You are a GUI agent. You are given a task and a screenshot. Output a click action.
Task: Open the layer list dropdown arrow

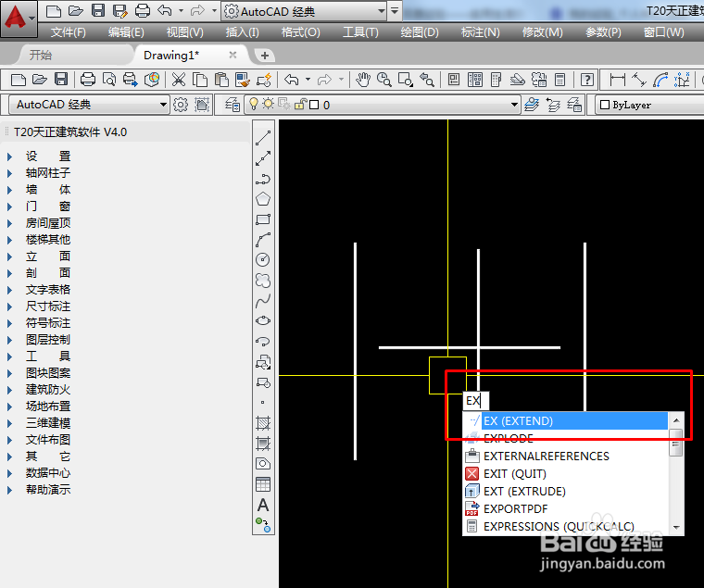pyautogui.click(x=514, y=105)
